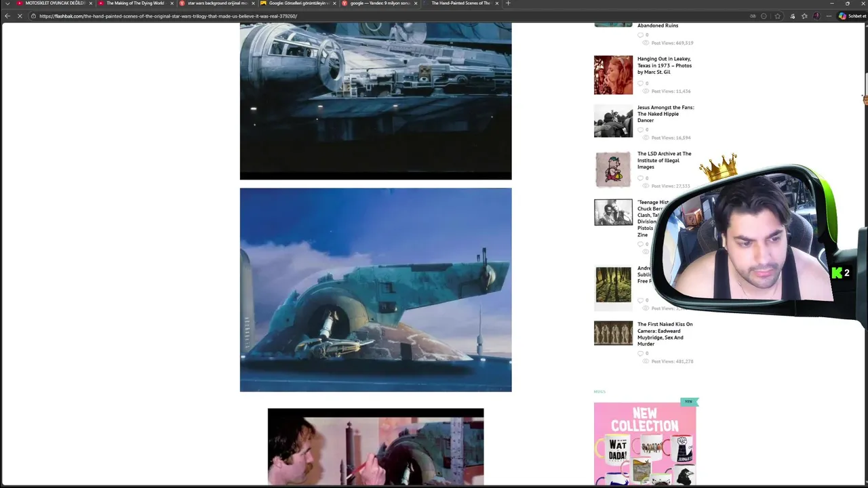Image resolution: width=868 pixels, height=488 pixels.
Task: Click the LSD Archive pig thumbnail
Action: click(613, 169)
